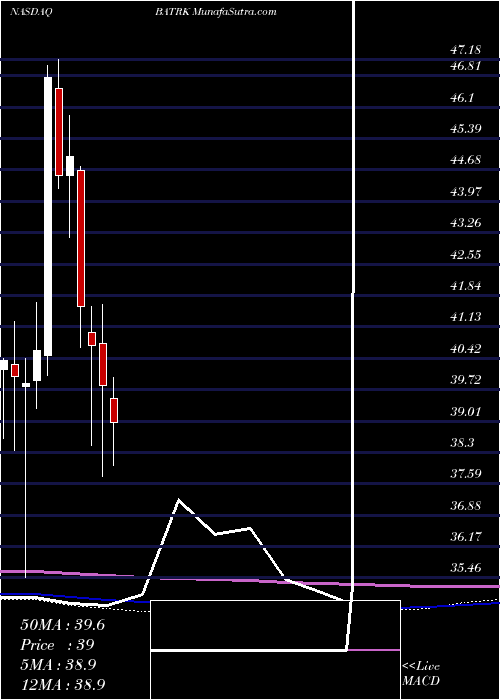This screenshot has width=500, height=700.
Task: Click the 44.68 price axis value
Action: [x=465, y=160]
